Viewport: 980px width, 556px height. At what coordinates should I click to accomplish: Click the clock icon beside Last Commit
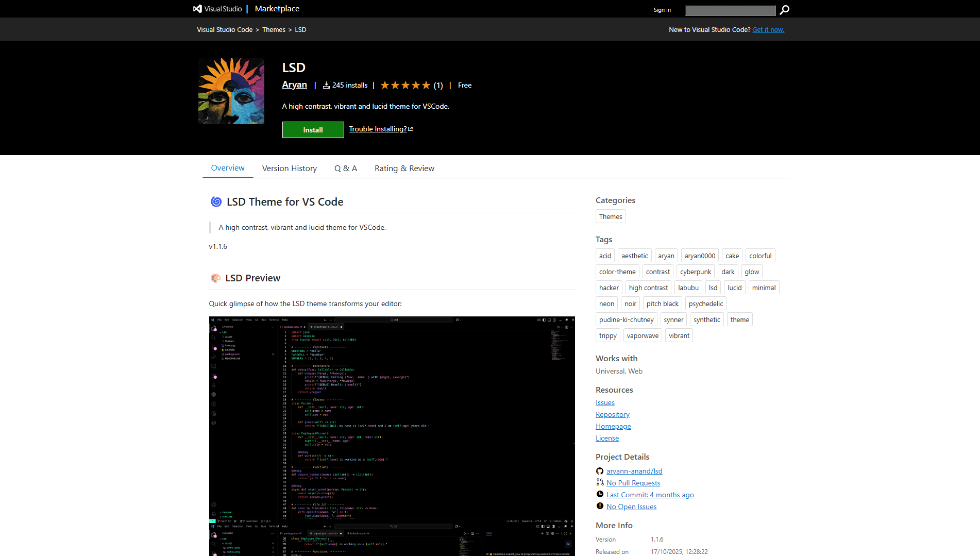tap(600, 494)
